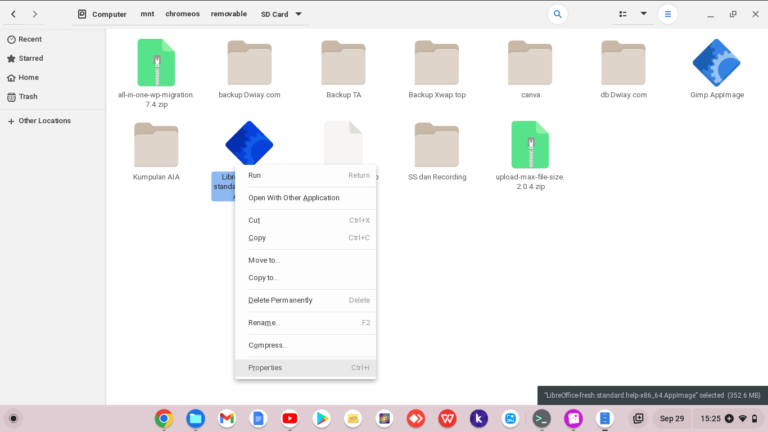768x432 pixels.
Task: Choose Run from context menu
Action: pos(306,175)
